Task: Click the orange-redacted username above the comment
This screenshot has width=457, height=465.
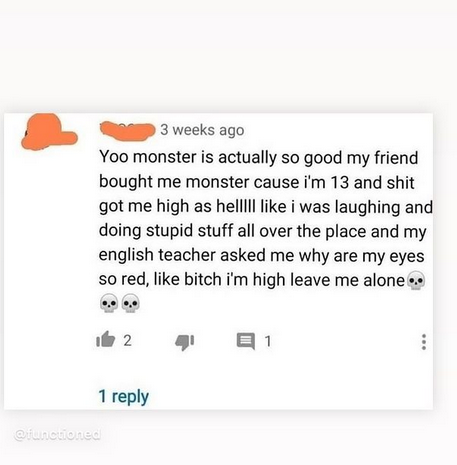Action: pyautogui.click(x=127, y=130)
